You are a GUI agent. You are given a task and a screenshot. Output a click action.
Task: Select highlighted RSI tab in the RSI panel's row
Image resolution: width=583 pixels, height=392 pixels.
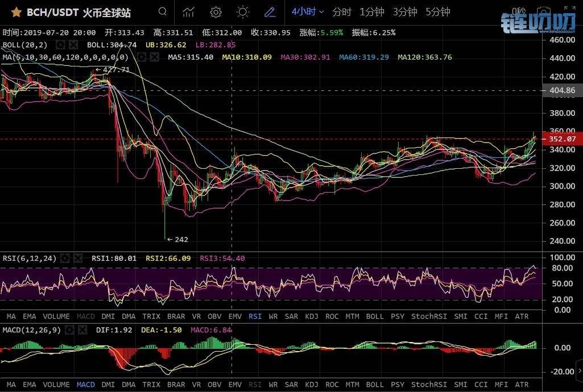pos(255,316)
